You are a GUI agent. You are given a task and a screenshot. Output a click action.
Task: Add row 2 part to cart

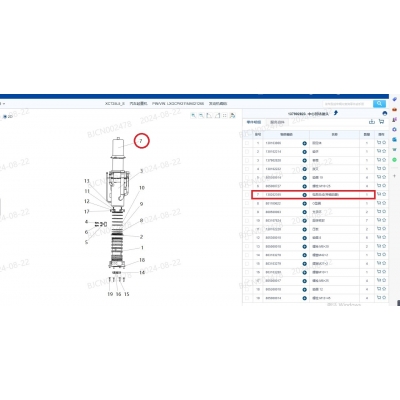point(379,151)
